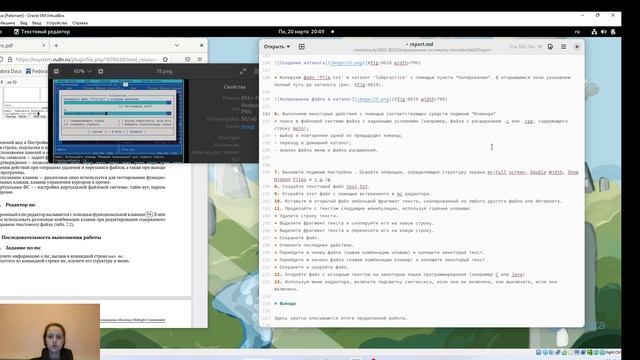Screen dimensions: 640x360
Task: Click the Стр 191 cursor position indicator
Action: click(525, 47)
